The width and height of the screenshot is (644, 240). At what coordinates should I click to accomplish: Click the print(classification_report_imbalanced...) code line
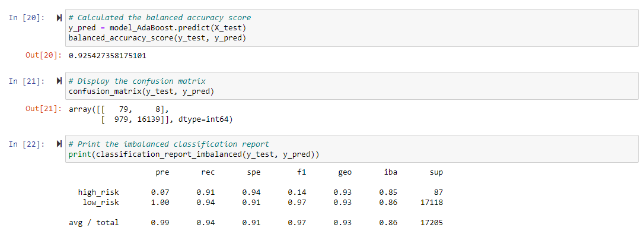coord(195,155)
